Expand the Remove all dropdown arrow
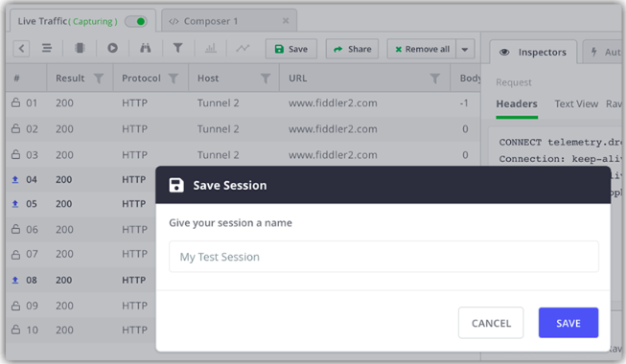Image resolution: width=626 pixels, height=364 pixels. click(x=465, y=49)
